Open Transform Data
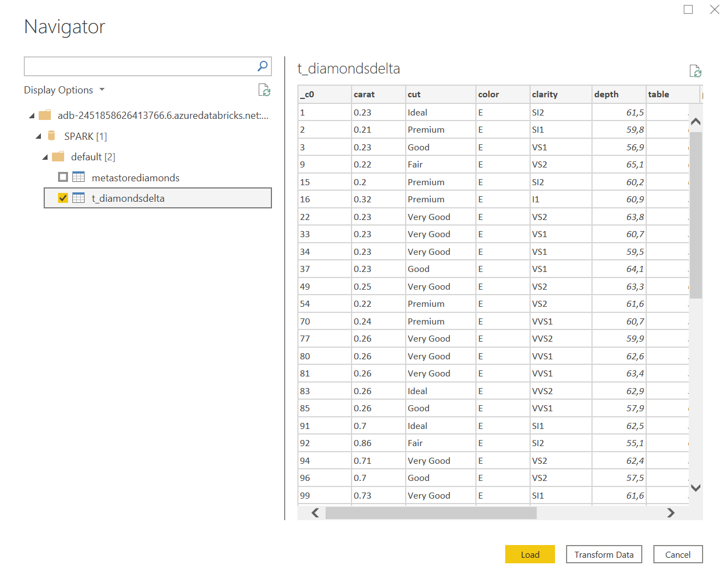This screenshot has height=576, width=728. coord(604,554)
